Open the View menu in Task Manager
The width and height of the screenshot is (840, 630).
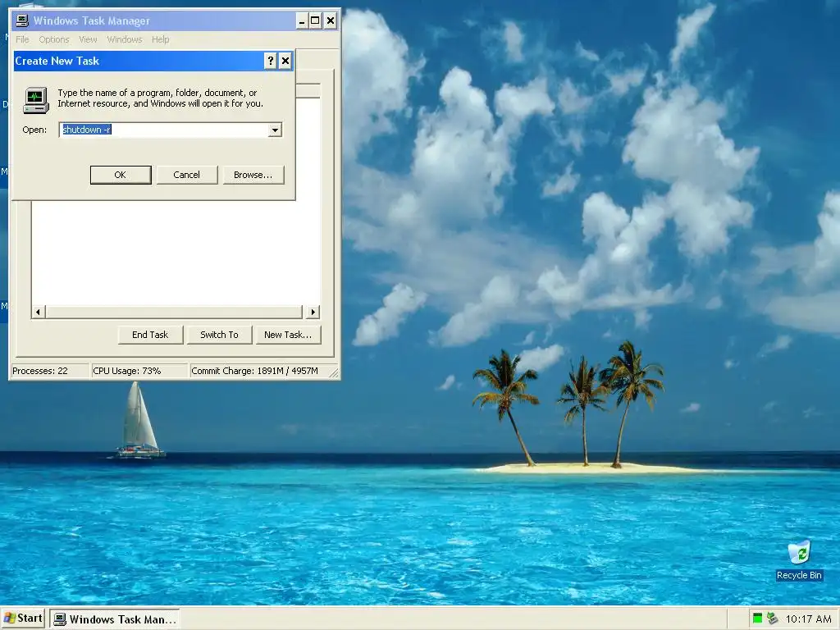point(88,39)
